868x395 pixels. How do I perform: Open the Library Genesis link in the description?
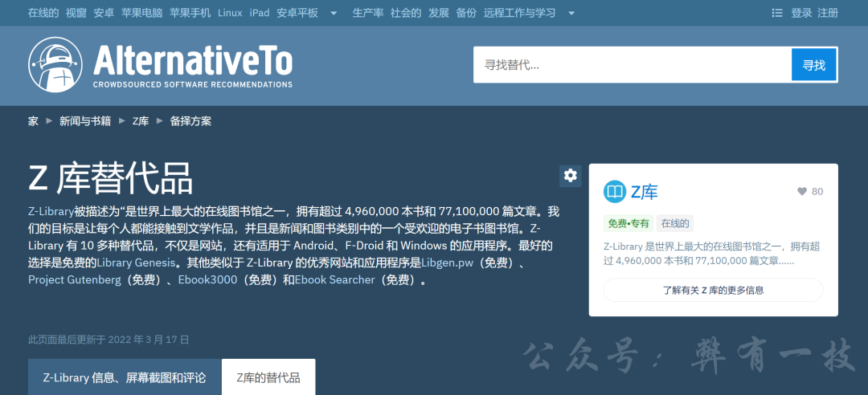134,263
